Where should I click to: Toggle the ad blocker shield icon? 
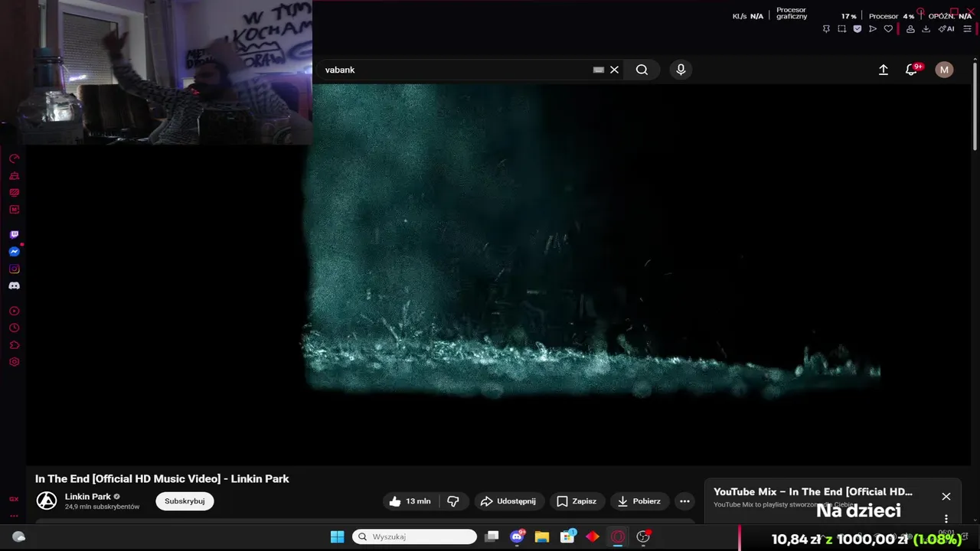(857, 29)
